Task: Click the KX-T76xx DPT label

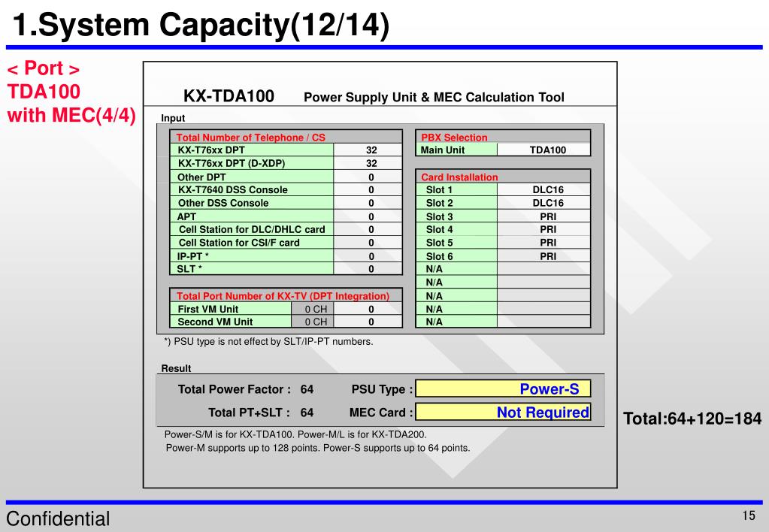Action: [211, 150]
